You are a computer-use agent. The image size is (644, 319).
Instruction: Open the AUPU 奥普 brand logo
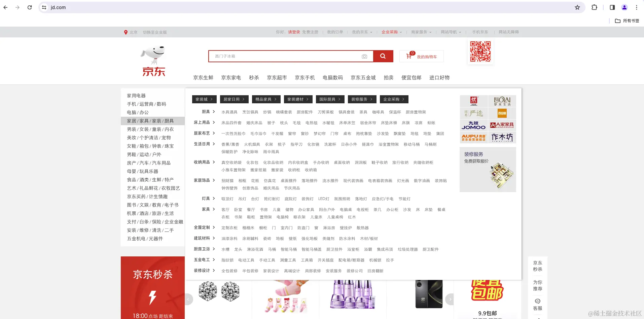point(474,137)
